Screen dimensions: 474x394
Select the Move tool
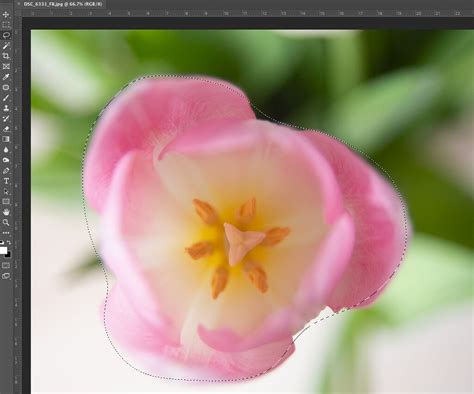(6, 15)
